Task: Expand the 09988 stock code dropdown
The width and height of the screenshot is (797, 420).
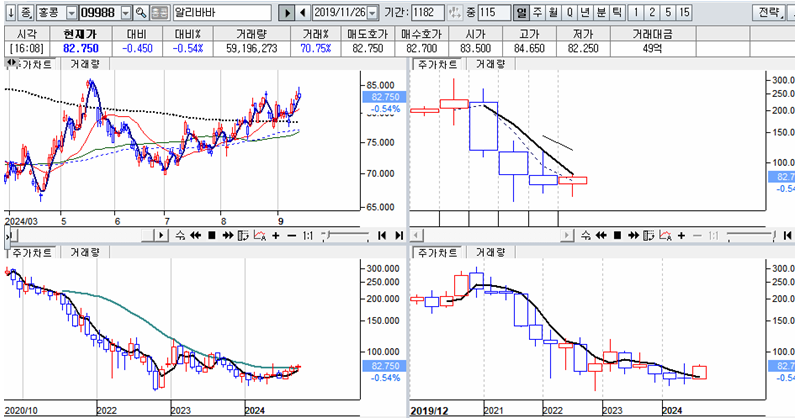Action: point(125,13)
